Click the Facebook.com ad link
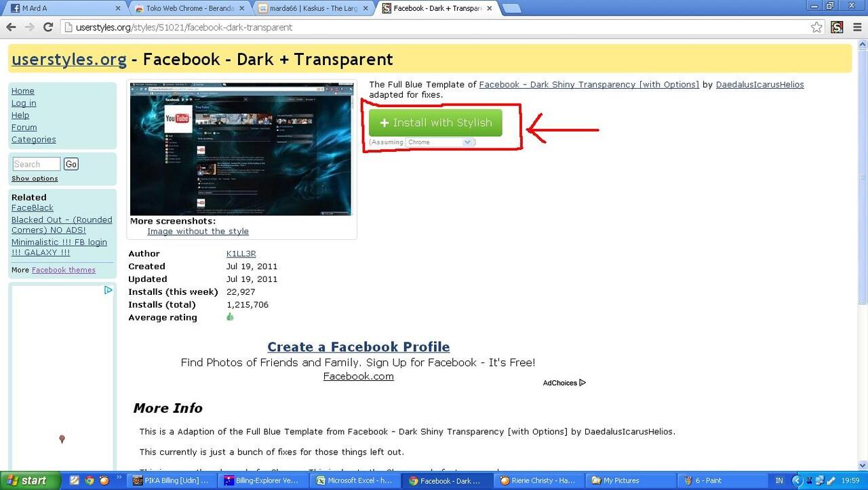 [x=359, y=376]
